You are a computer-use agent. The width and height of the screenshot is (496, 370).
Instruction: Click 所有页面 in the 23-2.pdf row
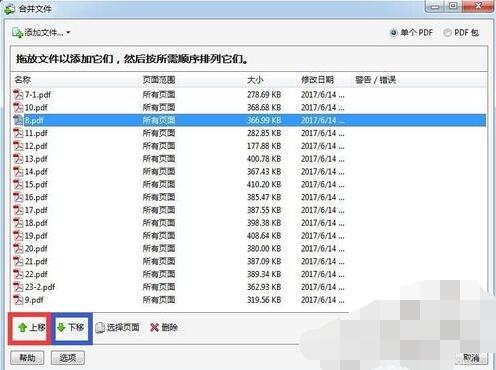[x=159, y=287]
